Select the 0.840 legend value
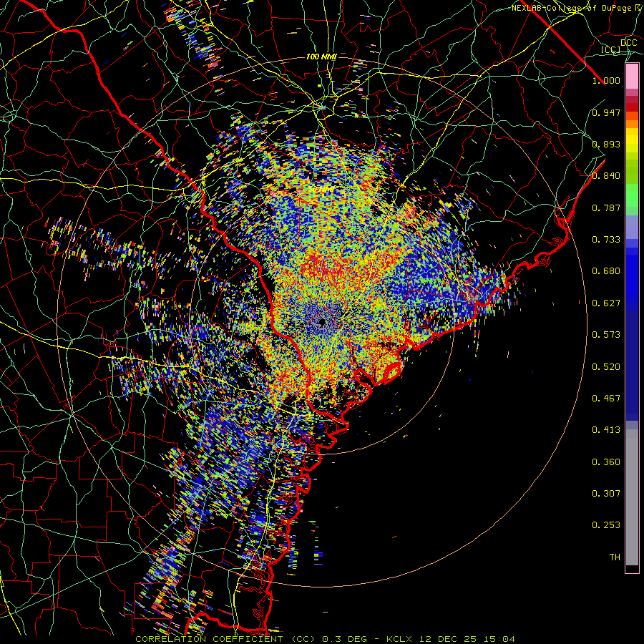644x644 pixels. [x=606, y=176]
